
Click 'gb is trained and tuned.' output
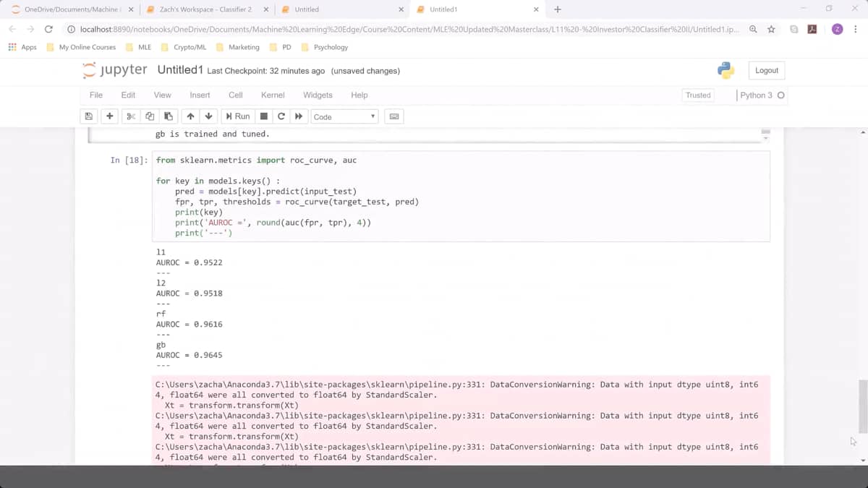click(x=213, y=134)
